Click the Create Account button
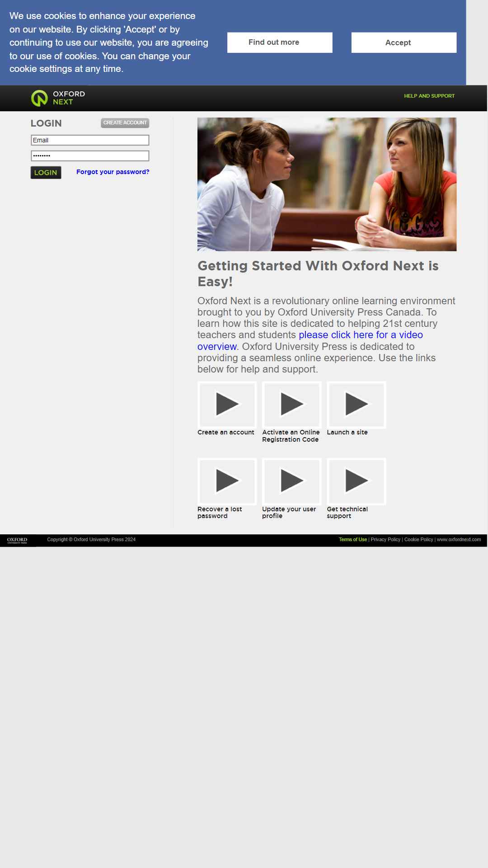The height and width of the screenshot is (868, 488). point(125,123)
